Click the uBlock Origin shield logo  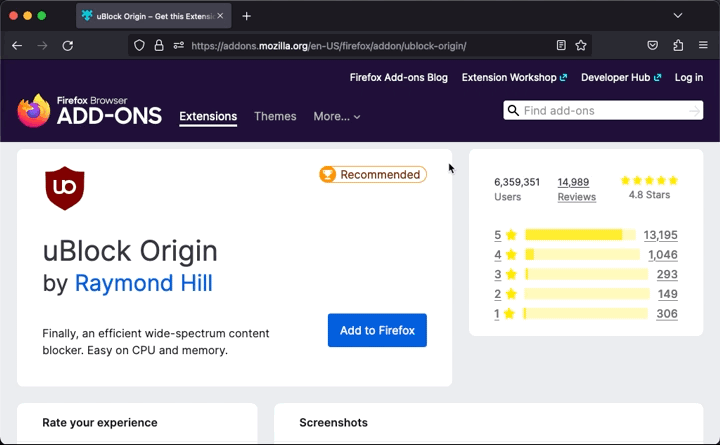click(65, 188)
